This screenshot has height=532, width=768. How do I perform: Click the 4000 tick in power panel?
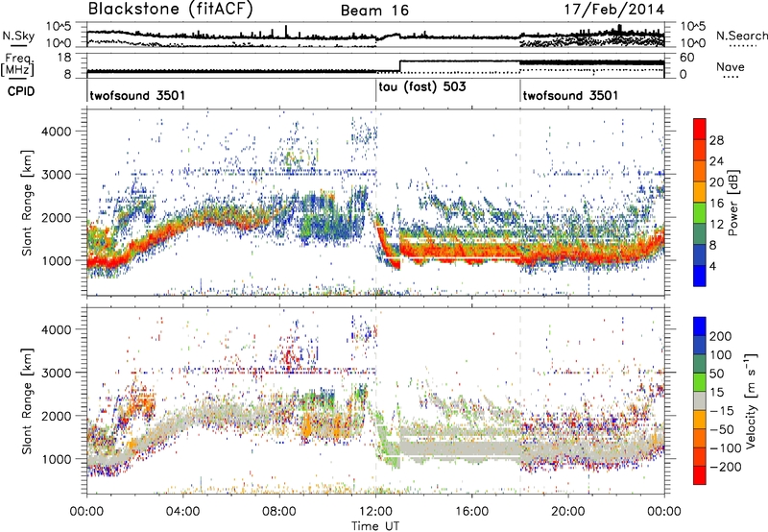click(56, 132)
